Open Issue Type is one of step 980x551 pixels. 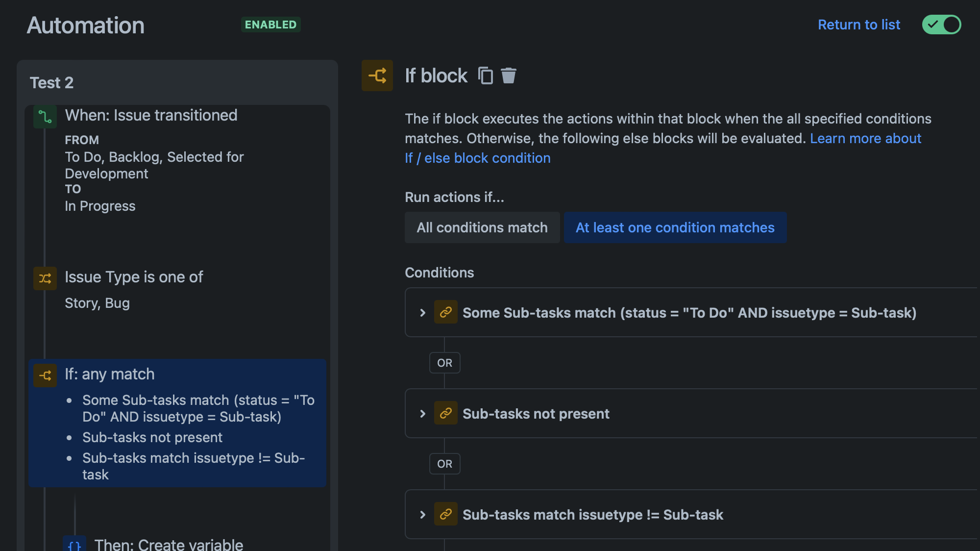[134, 277]
